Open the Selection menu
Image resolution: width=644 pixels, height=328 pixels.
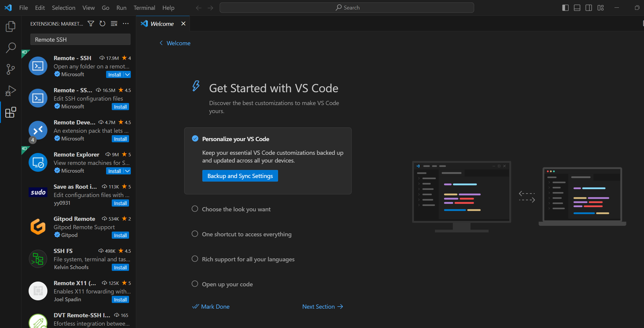click(63, 8)
